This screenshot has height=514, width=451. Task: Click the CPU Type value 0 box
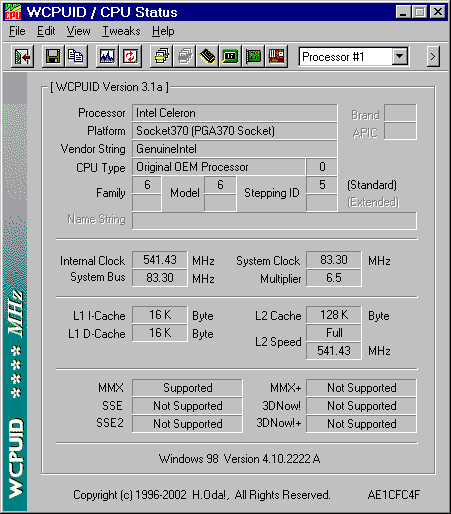(x=322, y=167)
